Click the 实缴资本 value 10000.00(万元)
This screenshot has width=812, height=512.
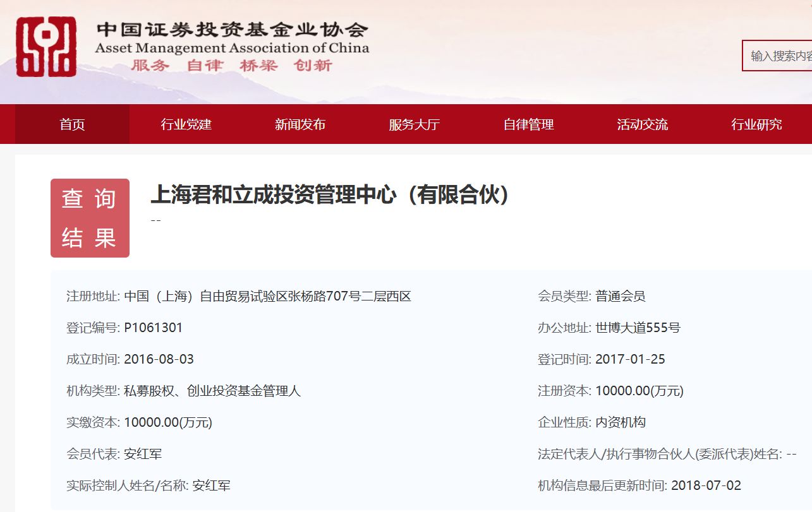[x=168, y=422]
